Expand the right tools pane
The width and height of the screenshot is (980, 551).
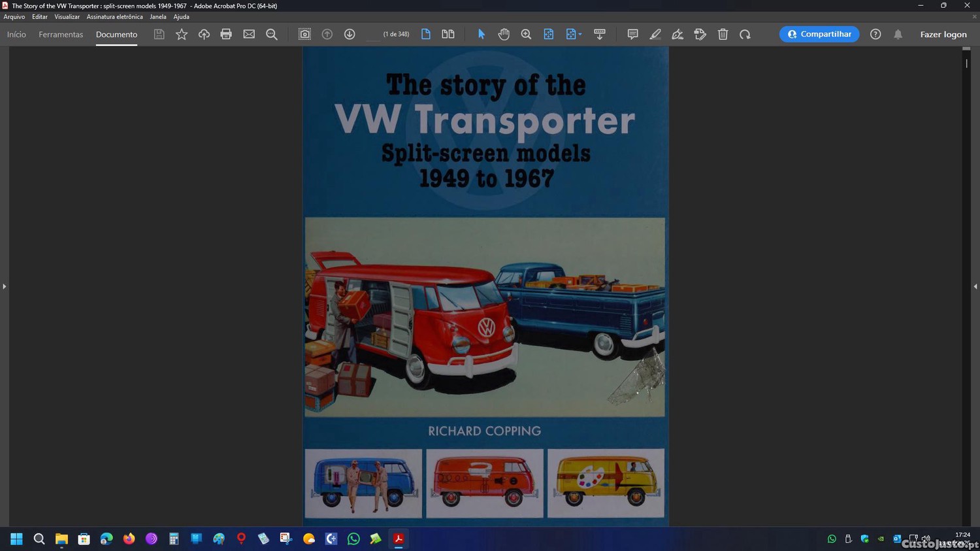[975, 286]
